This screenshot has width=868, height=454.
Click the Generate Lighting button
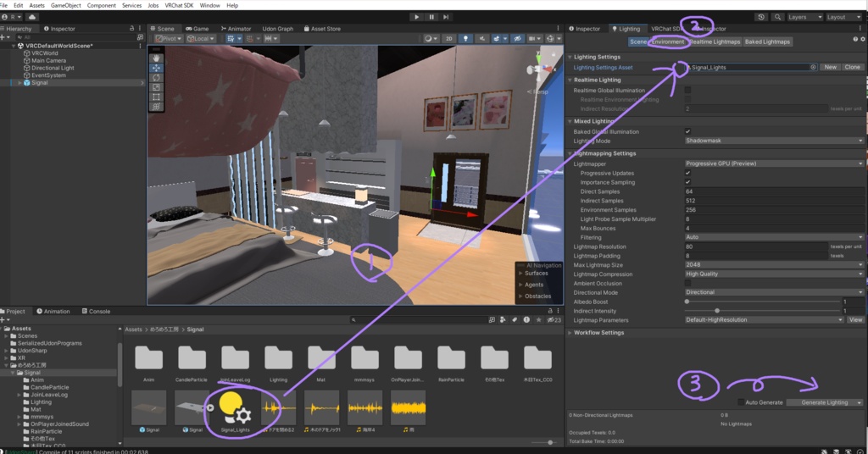(x=824, y=402)
